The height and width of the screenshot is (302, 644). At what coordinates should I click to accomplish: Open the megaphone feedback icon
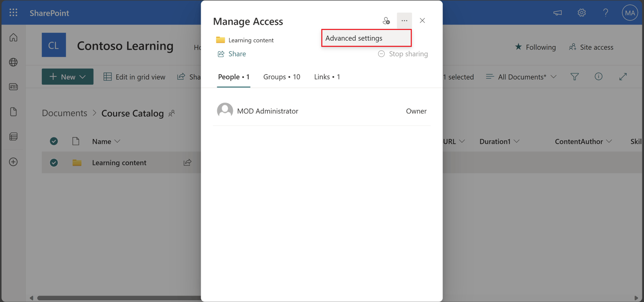[x=558, y=13]
